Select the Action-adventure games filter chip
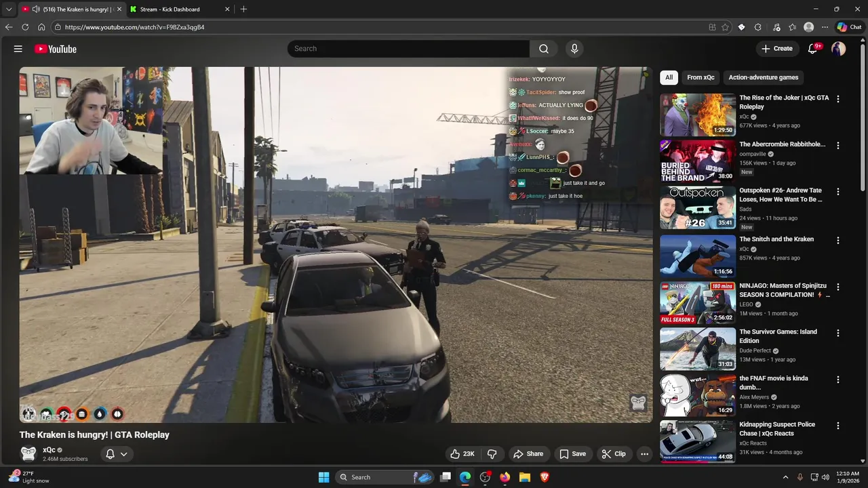Image resolution: width=868 pixels, height=488 pixels. (763, 77)
